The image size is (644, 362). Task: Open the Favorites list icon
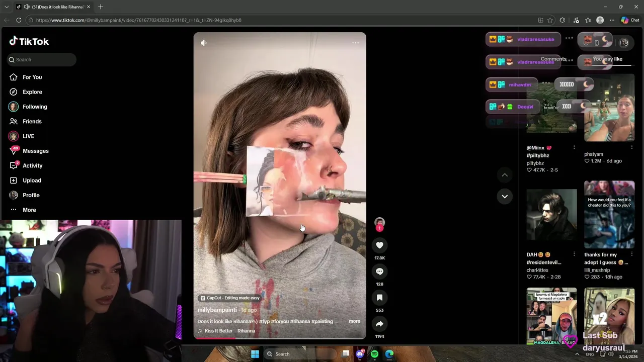tap(588, 20)
